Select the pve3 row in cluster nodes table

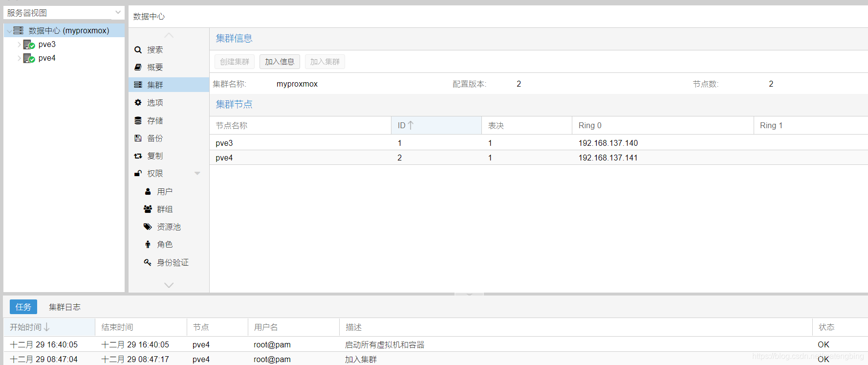pyautogui.click(x=539, y=143)
